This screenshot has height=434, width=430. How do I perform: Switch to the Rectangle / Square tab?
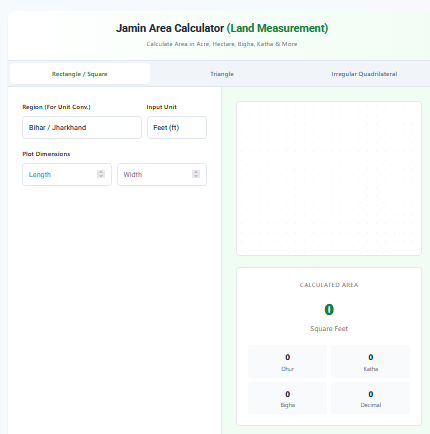click(x=80, y=74)
